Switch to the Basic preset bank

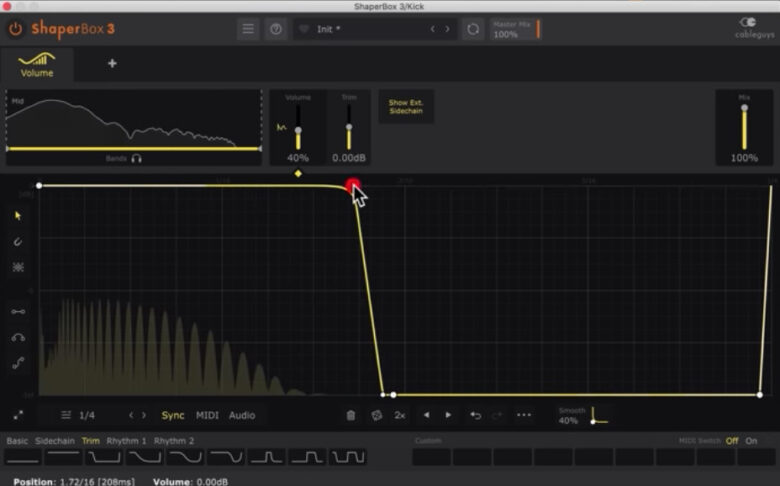click(17, 441)
